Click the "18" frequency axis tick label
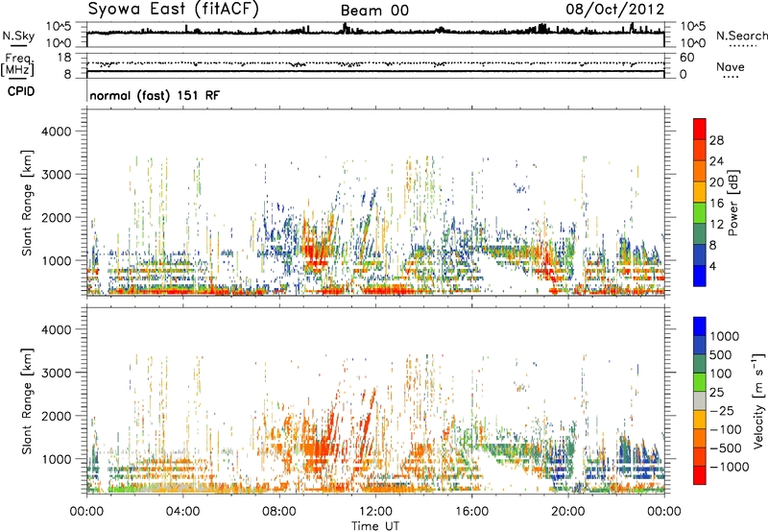The width and height of the screenshot is (768, 532). [64, 58]
